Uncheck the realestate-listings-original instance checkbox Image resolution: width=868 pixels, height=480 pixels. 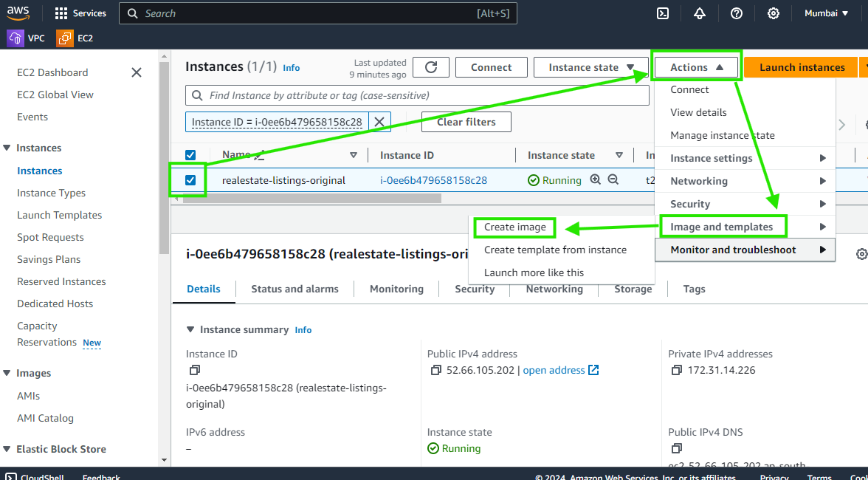[x=190, y=180]
